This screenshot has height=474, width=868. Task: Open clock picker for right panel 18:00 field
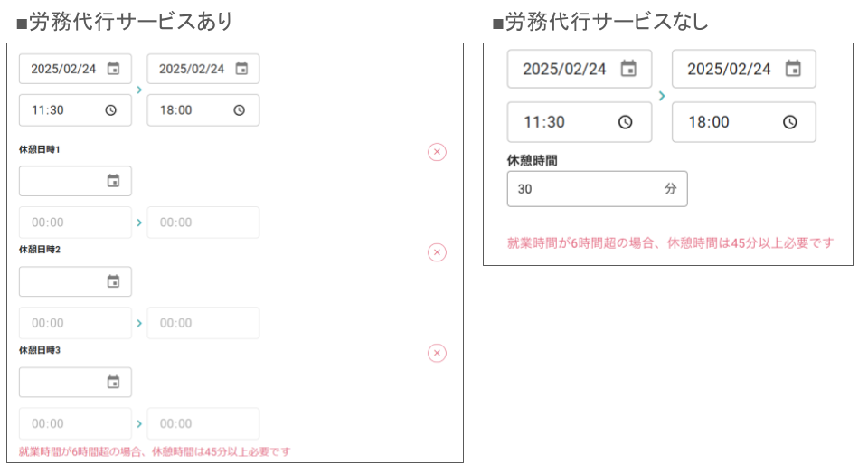point(789,122)
